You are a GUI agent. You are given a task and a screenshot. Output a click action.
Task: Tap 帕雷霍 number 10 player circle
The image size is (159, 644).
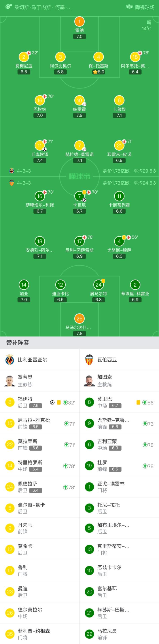(79, 100)
